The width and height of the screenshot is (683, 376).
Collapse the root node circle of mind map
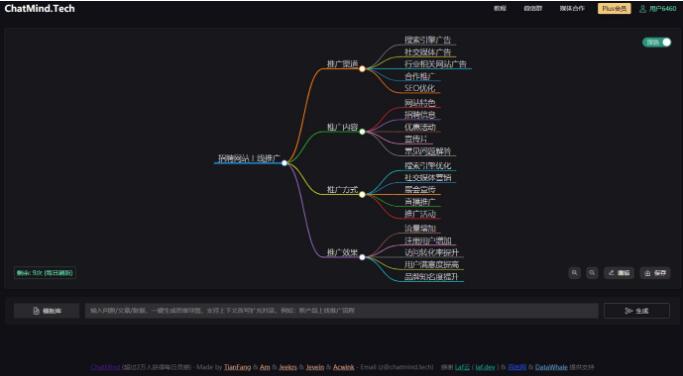click(284, 163)
